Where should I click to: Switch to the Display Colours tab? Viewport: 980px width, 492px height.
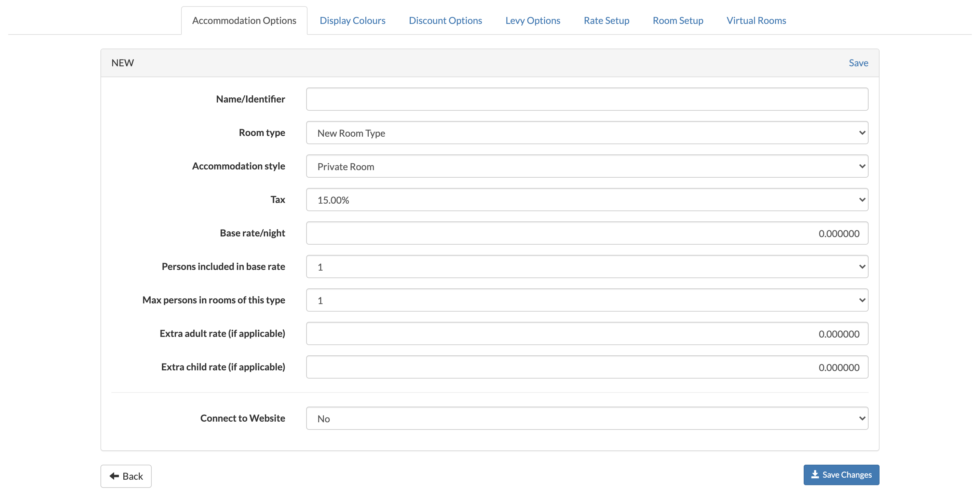coord(352,20)
